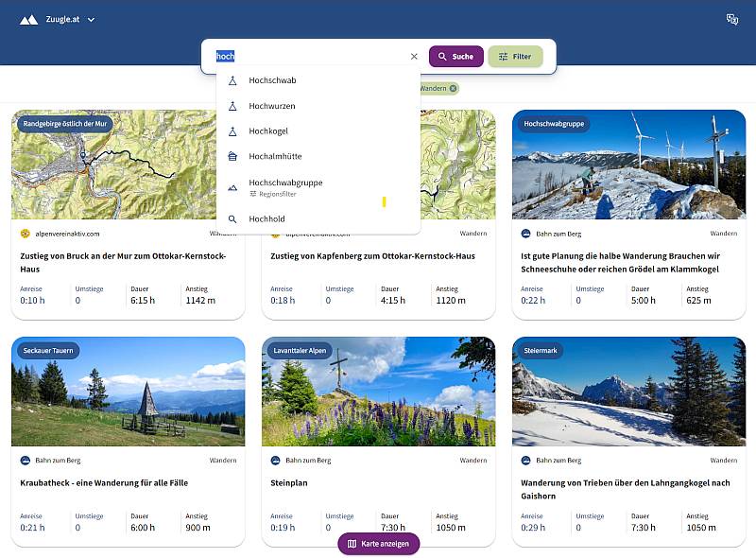The width and height of the screenshot is (756, 558).
Task: Open the Filter options button
Action: 515,57
